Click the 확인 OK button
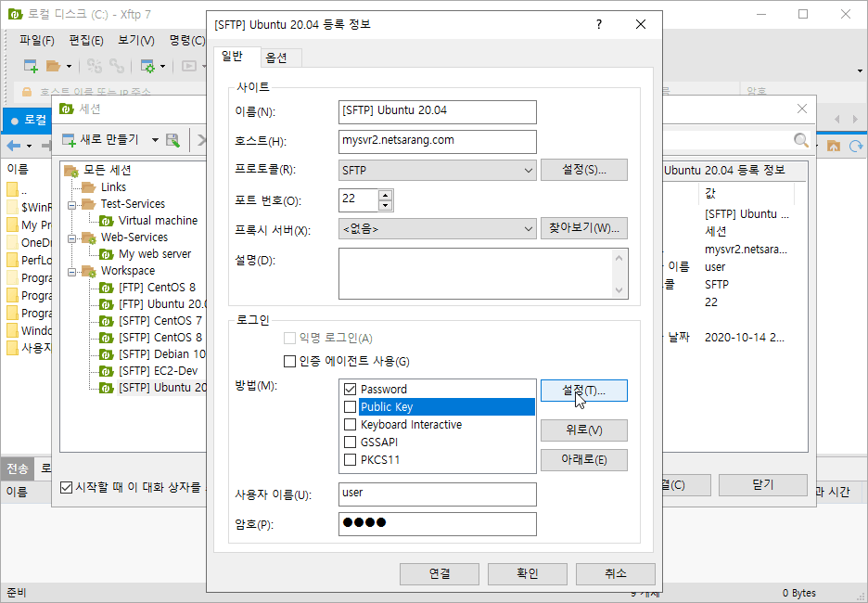The height and width of the screenshot is (603, 868). (528, 573)
